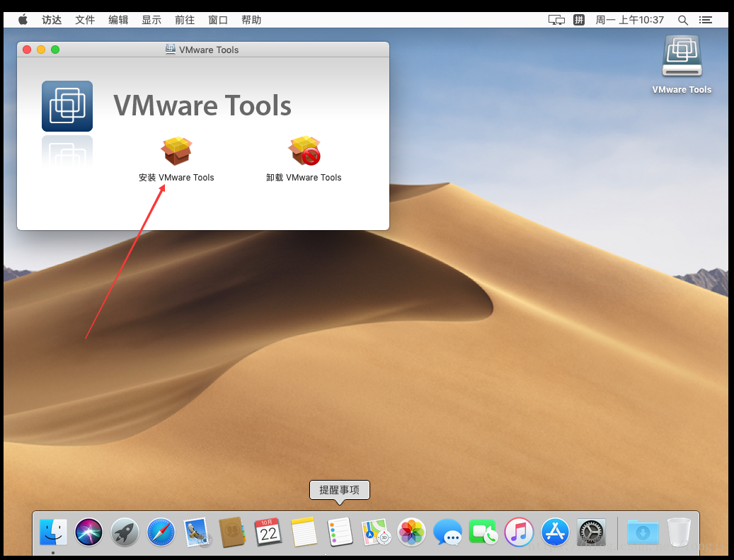Open System Preferences gear in Dock

(591, 532)
